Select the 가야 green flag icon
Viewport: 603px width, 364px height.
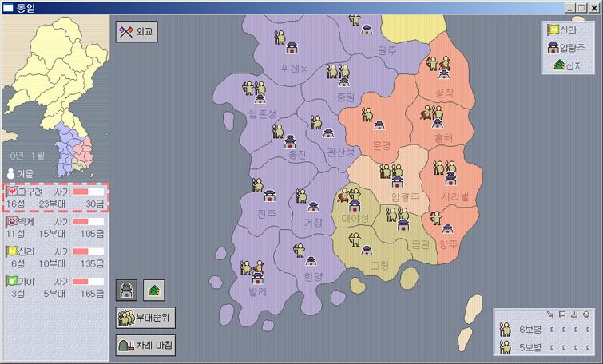click(x=10, y=281)
